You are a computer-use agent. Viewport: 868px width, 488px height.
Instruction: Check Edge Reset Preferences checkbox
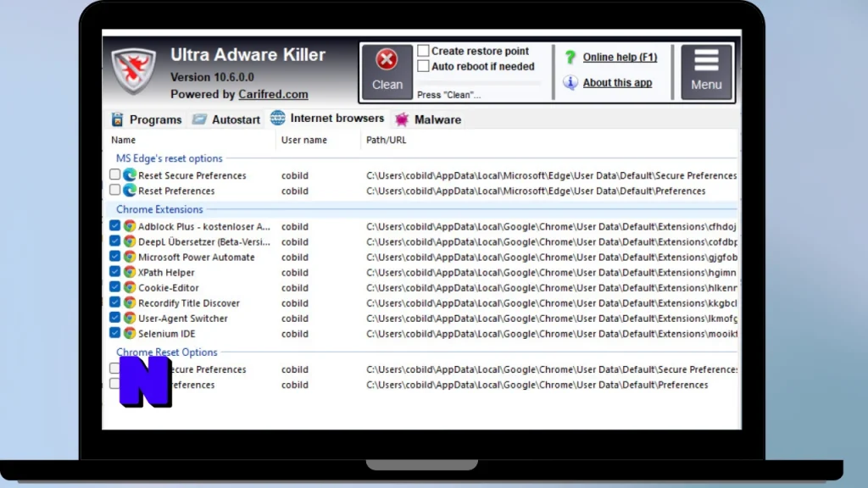(x=114, y=190)
